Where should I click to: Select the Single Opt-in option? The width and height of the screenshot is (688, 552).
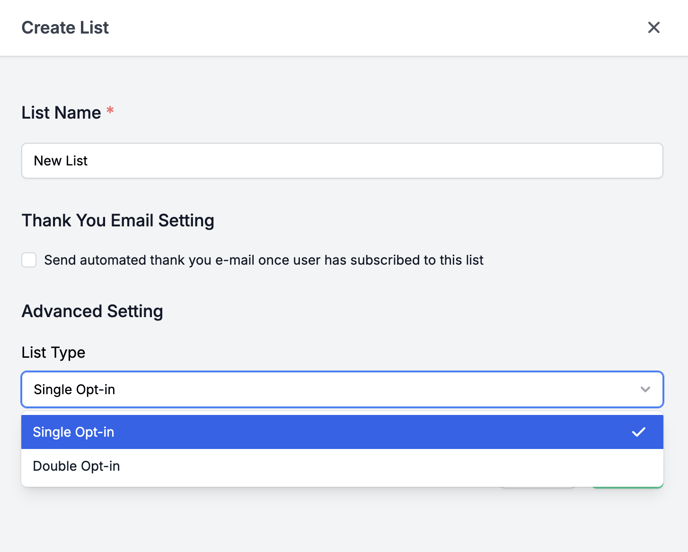click(x=342, y=432)
